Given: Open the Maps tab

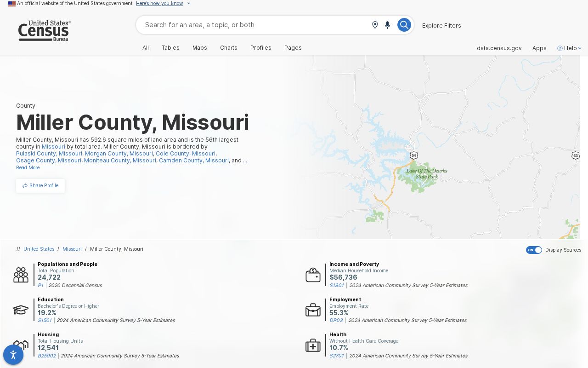Looking at the screenshot, I should [200, 48].
